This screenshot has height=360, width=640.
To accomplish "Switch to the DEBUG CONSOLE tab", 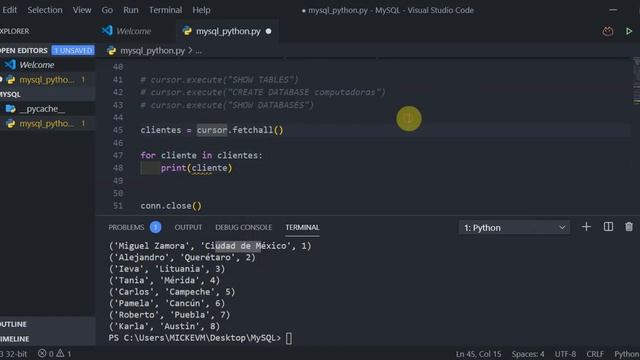I will (x=243, y=227).
